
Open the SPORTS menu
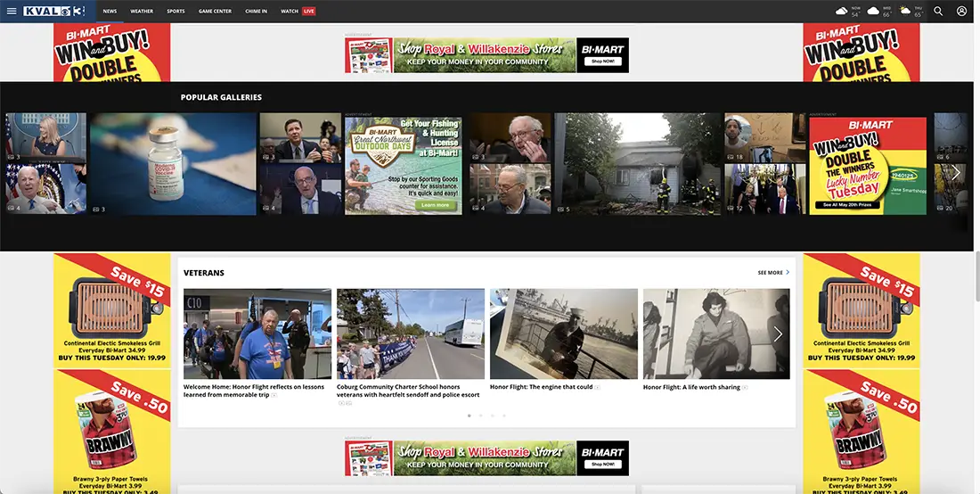(x=176, y=12)
